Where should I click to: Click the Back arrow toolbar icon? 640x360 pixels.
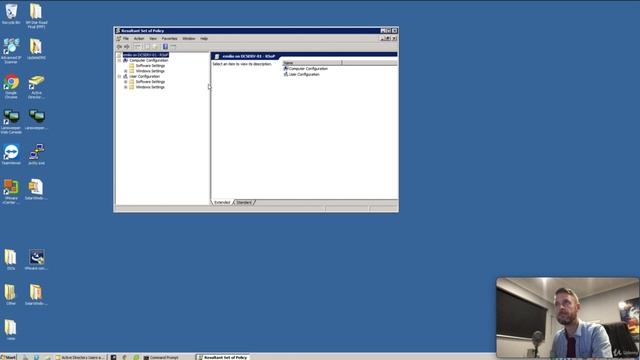(x=119, y=47)
